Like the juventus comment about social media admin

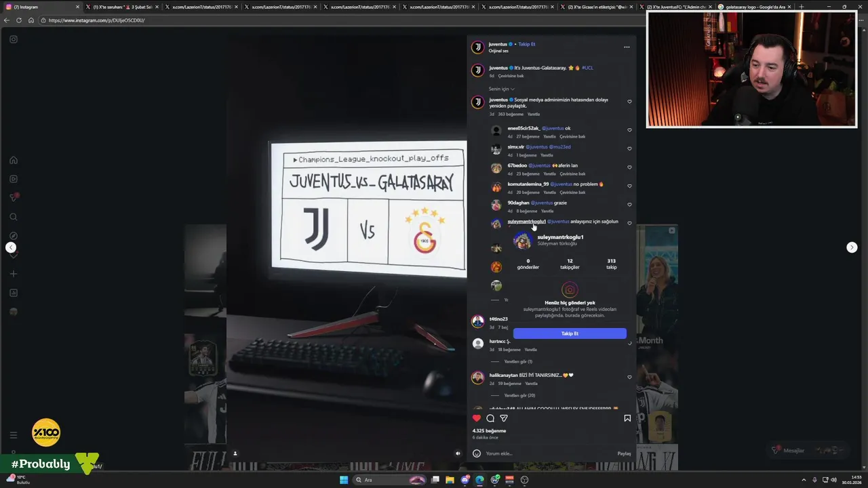click(629, 102)
